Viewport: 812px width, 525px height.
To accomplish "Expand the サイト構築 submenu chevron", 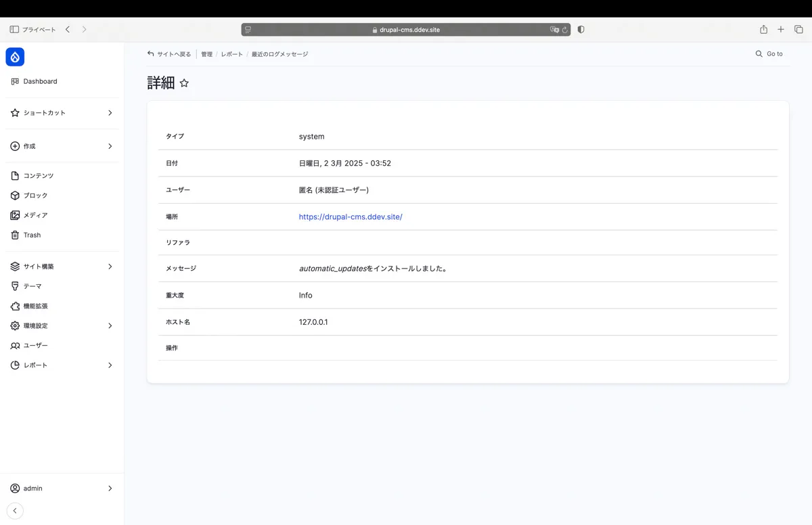I will pos(110,267).
